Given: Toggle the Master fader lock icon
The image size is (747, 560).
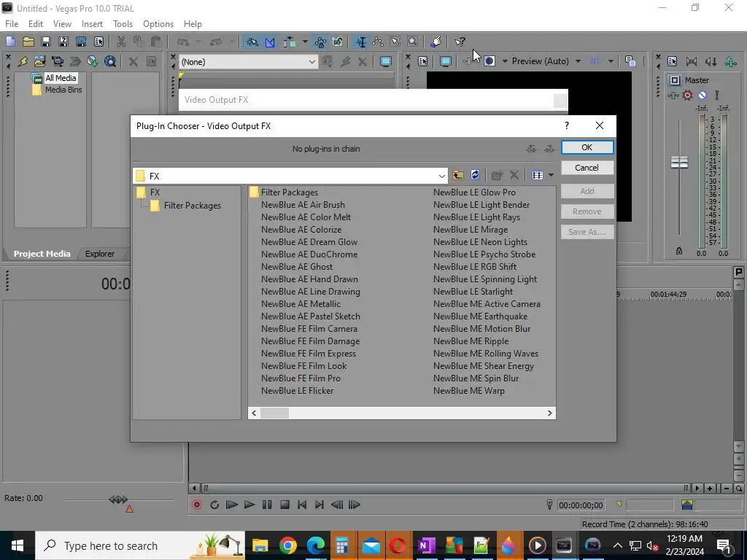Looking at the screenshot, I should [x=679, y=251].
